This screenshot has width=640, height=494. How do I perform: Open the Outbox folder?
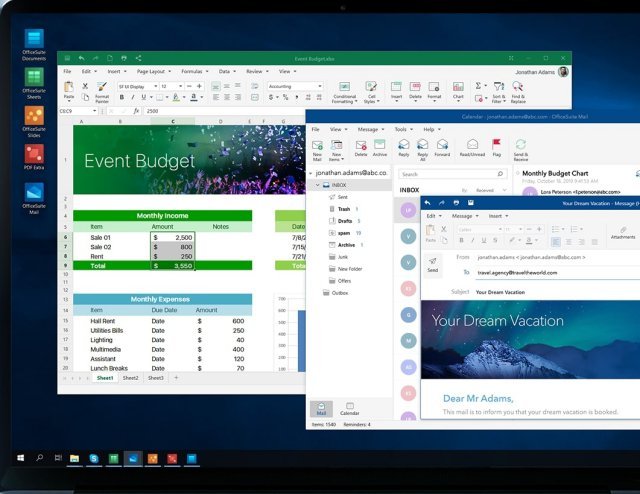click(x=336, y=293)
